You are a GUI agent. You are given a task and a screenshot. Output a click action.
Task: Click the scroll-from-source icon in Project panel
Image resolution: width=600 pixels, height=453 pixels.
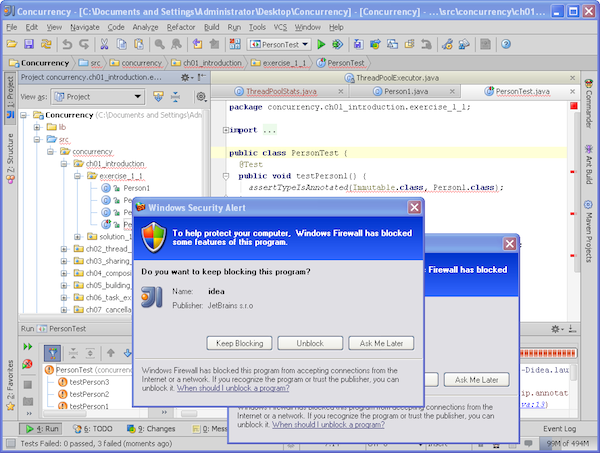click(x=158, y=97)
